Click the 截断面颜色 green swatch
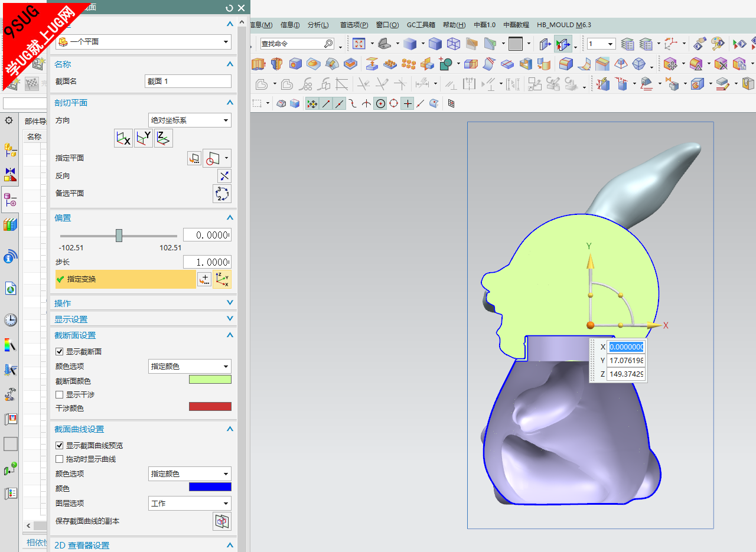The width and height of the screenshot is (756, 552). (210, 380)
